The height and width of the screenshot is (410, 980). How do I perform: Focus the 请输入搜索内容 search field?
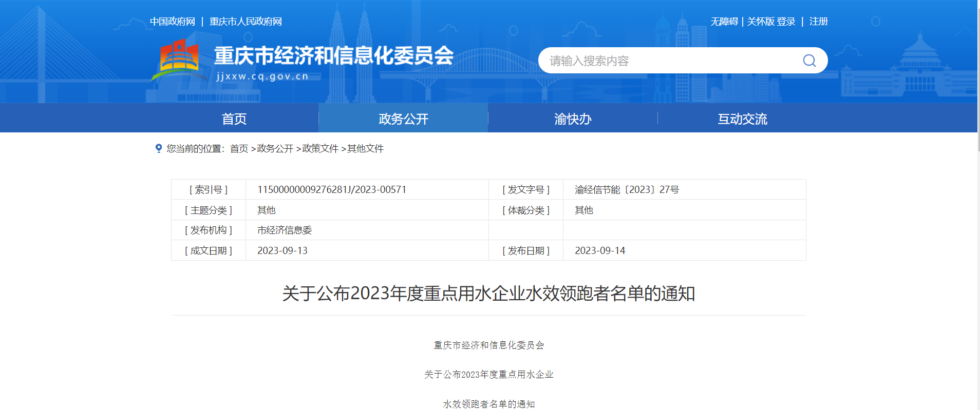[x=668, y=61]
